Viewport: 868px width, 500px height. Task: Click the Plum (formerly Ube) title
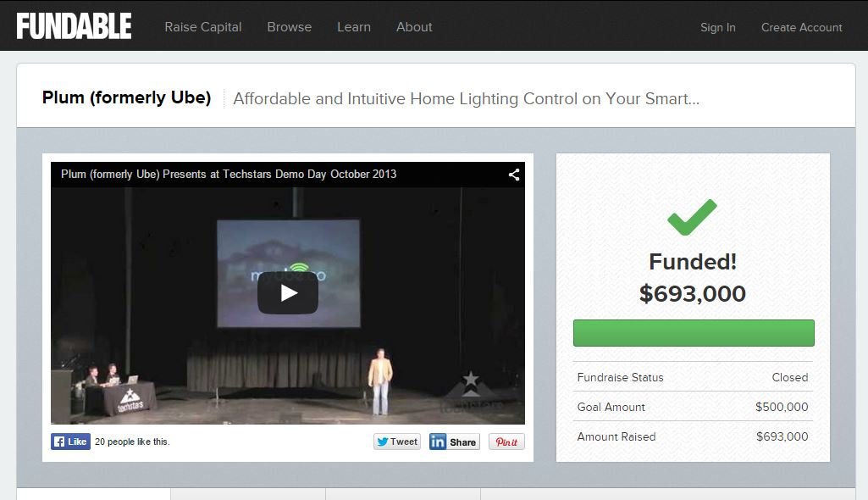pyautogui.click(x=126, y=97)
